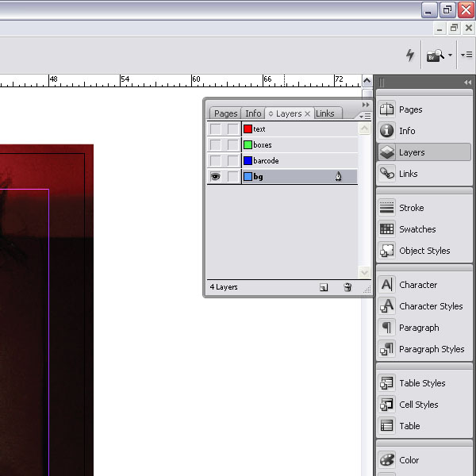Minimize the application window

tap(429, 10)
